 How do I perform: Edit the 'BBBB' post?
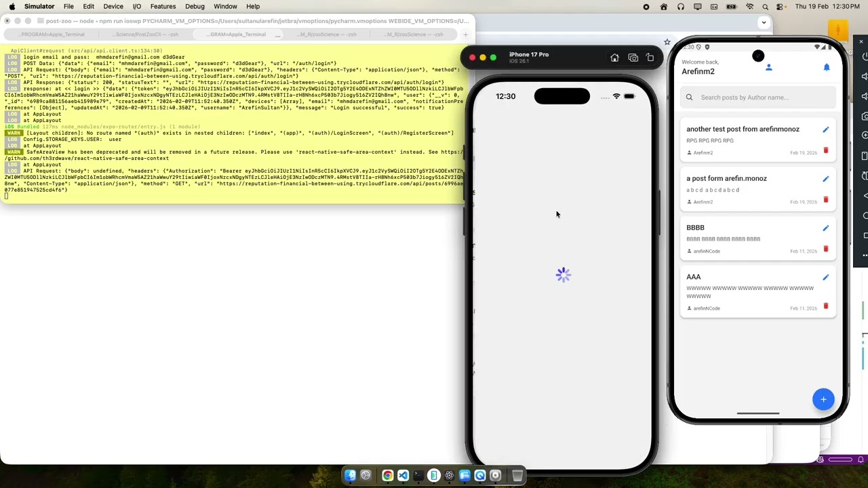pos(825,228)
